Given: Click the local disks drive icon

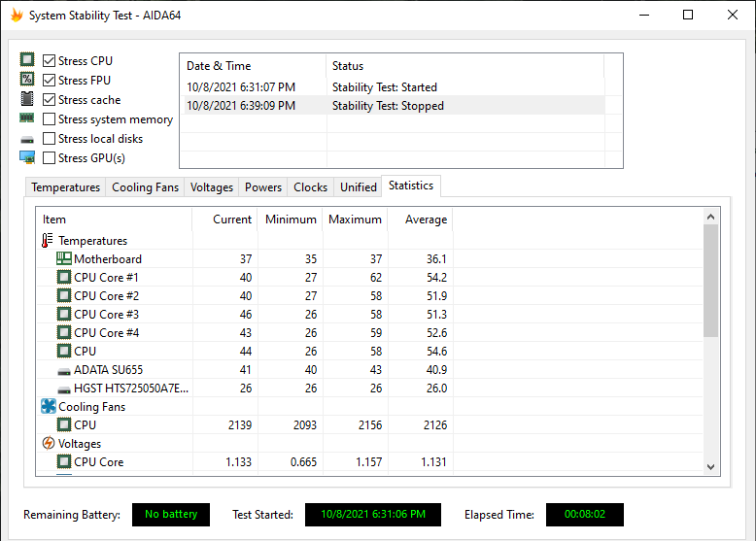Looking at the screenshot, I should pos(27,140).
